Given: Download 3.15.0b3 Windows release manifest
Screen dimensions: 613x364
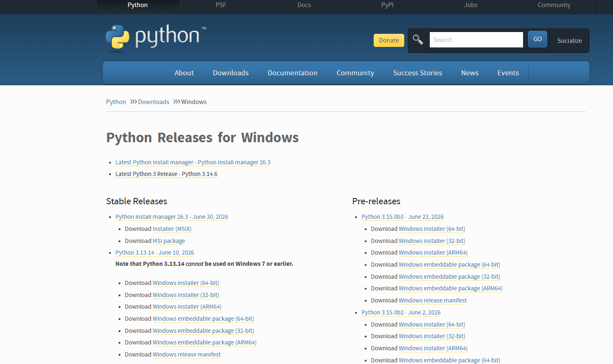Looking at the screenshot, I should pos(433,300).
